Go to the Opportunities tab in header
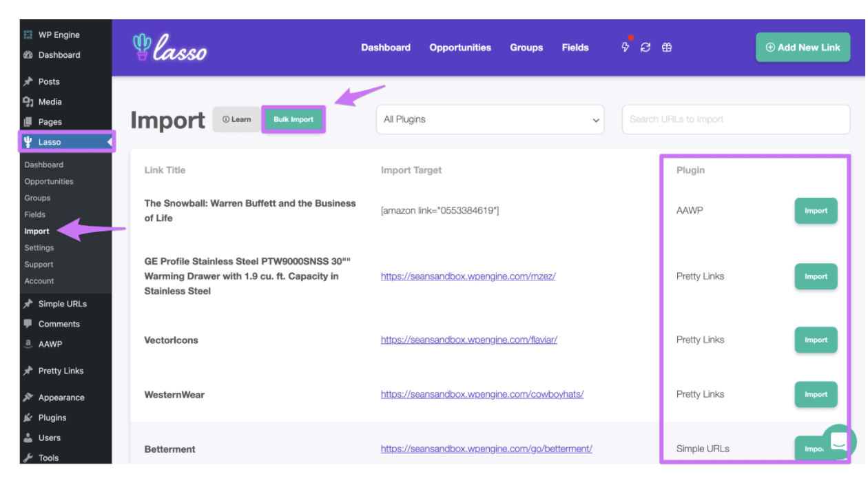 [460, 48]
